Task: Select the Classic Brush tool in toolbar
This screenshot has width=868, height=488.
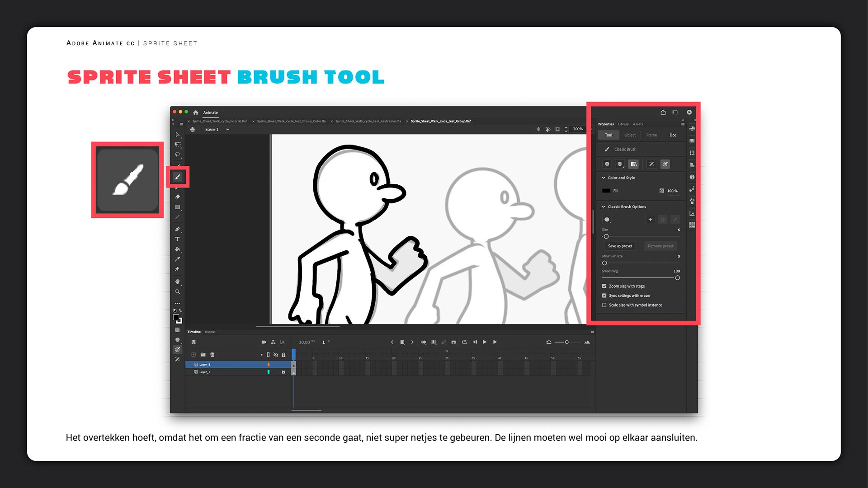Action: point(178,177)
